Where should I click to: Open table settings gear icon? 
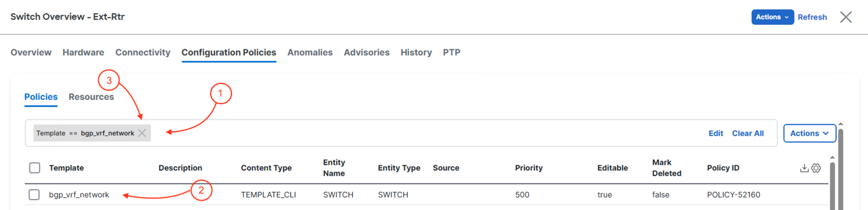point(816,168)
